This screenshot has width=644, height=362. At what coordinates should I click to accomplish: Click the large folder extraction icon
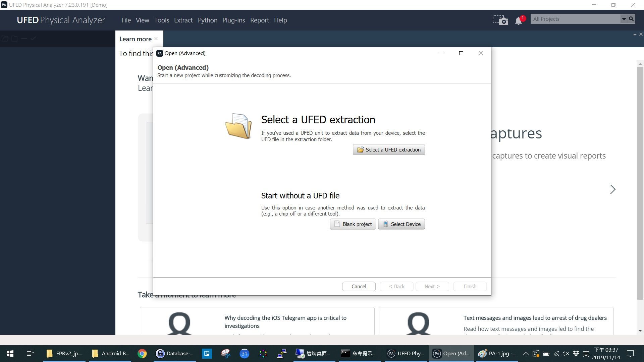coord(238,126)
